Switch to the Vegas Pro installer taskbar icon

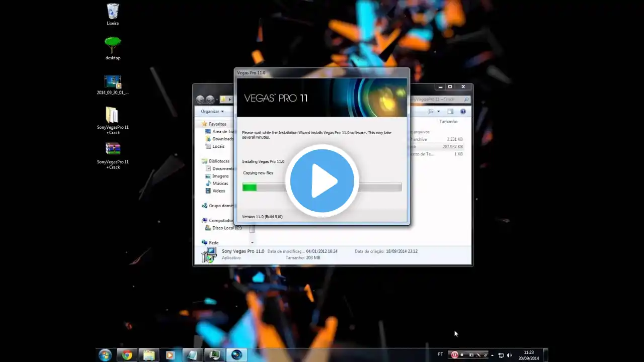pos(236,355)
